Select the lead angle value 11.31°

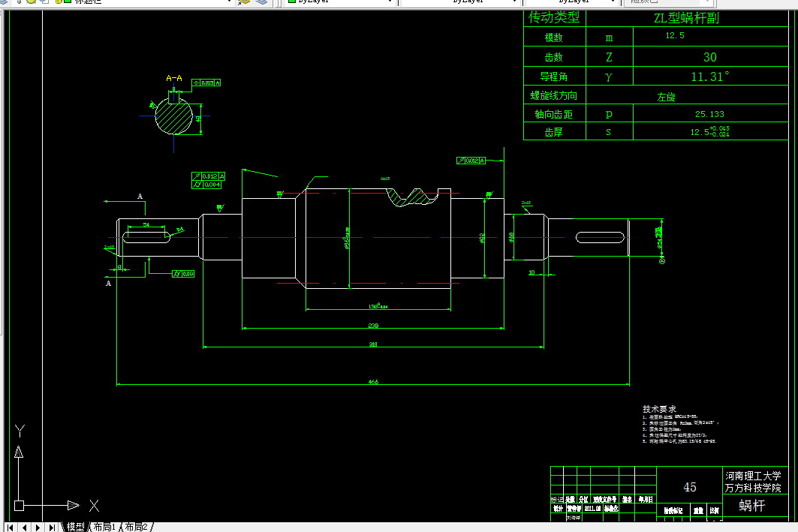point(710,77)
